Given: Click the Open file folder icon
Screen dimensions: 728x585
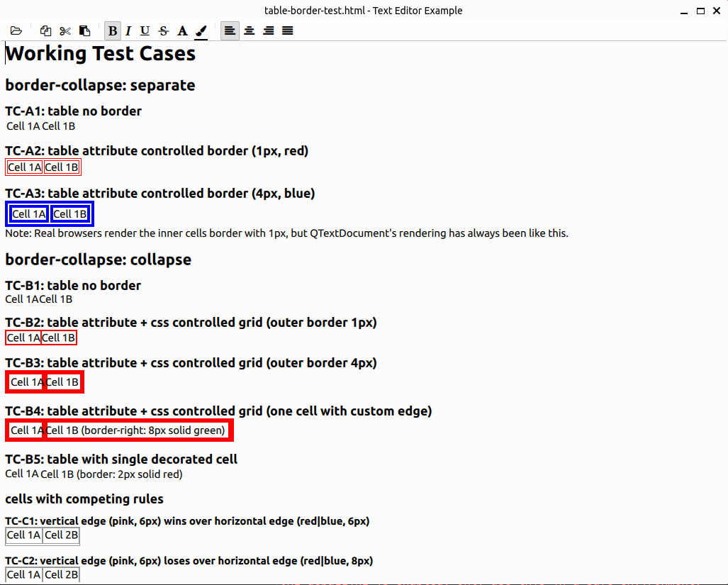Looking at the screenshot, I should tap(16, 30).
